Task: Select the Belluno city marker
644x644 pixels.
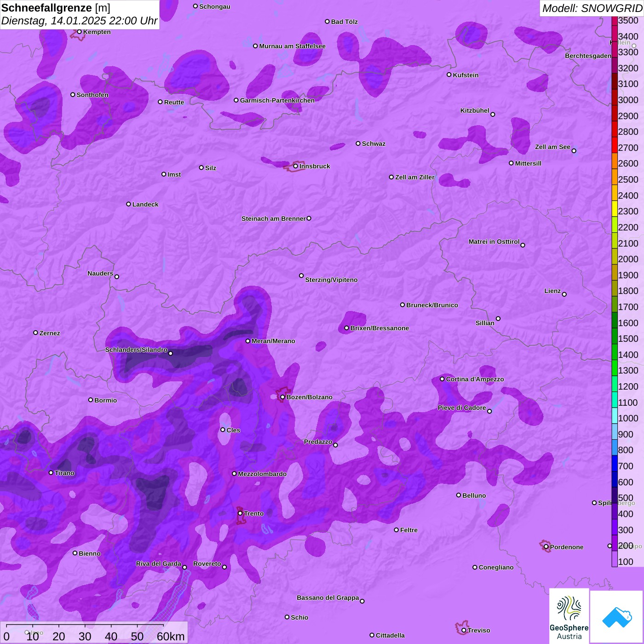Action: (x=459, y=495)
